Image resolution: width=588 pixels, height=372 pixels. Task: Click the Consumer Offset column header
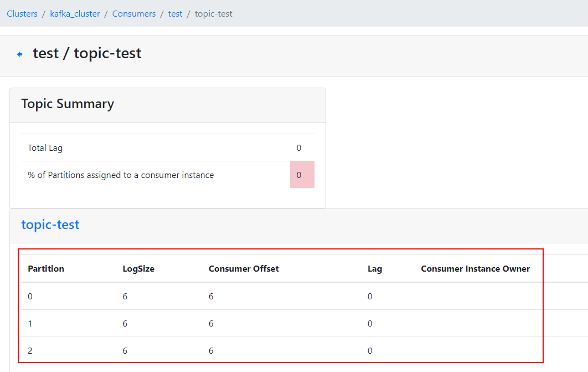(244, 269)
